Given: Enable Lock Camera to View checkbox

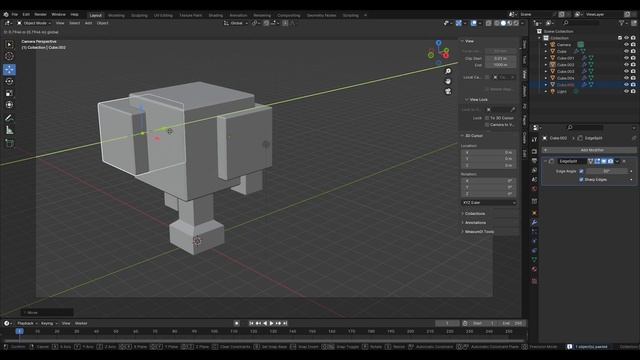Looking at the screenshot, I should coord(487,124).
